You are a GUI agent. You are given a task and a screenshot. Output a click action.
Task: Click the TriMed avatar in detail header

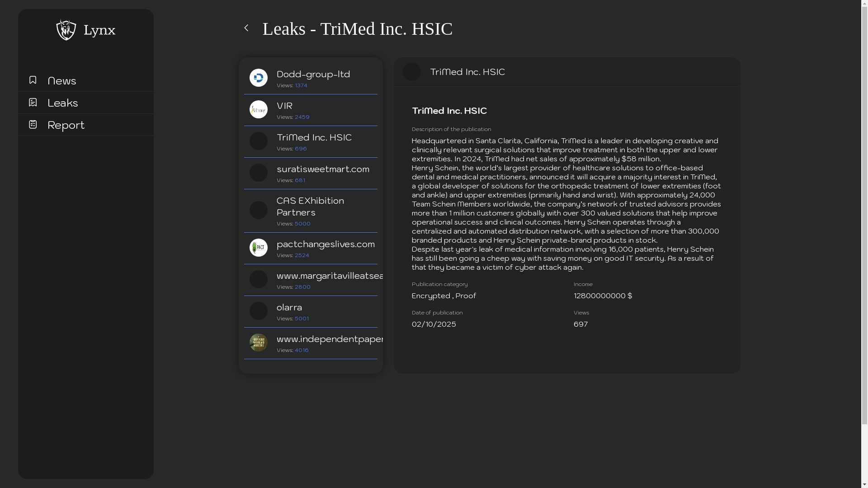point(411,72)
